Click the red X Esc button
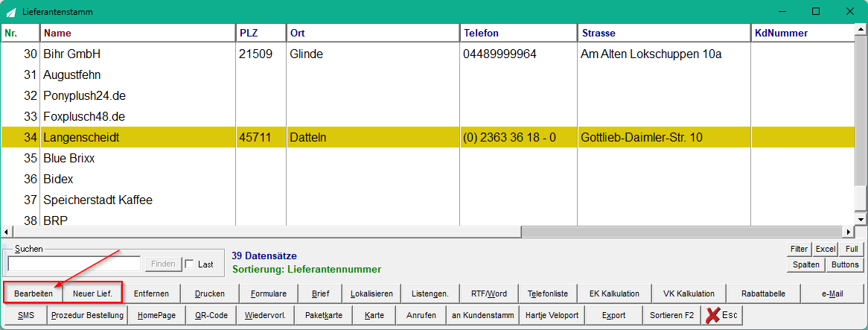The image size is (868, 330). point(721,315)
